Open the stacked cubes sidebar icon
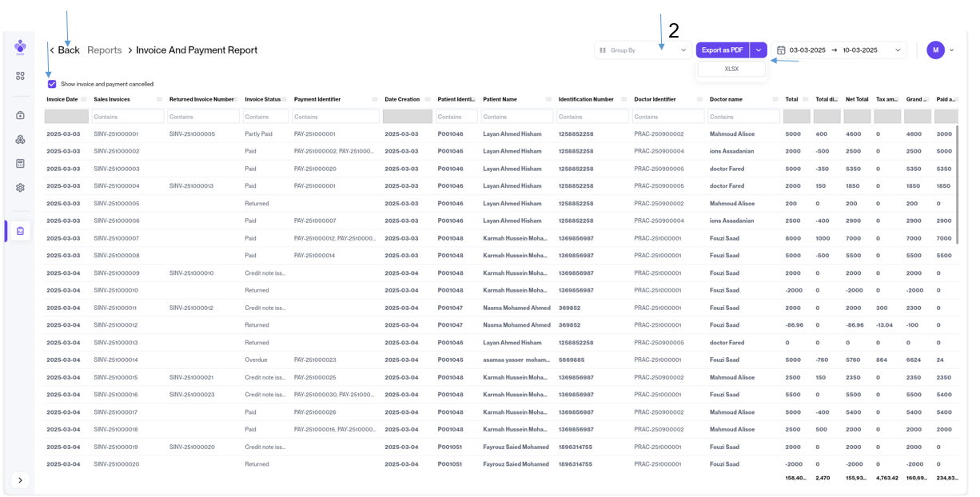This screenshot has height=497, width=980. (x=20, y=139)
